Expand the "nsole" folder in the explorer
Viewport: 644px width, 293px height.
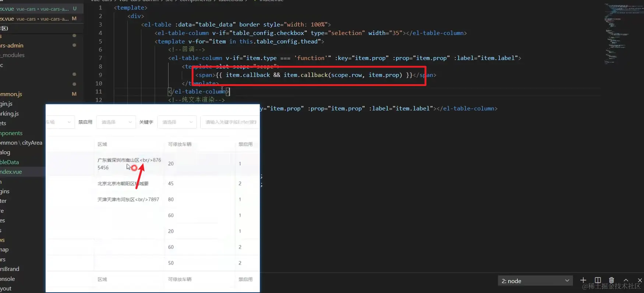point(8,279)
